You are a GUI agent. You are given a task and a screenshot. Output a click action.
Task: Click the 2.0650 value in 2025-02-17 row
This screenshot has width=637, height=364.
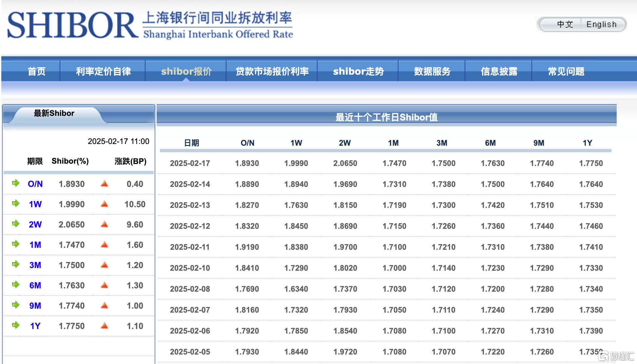click(x=345, y=163)
